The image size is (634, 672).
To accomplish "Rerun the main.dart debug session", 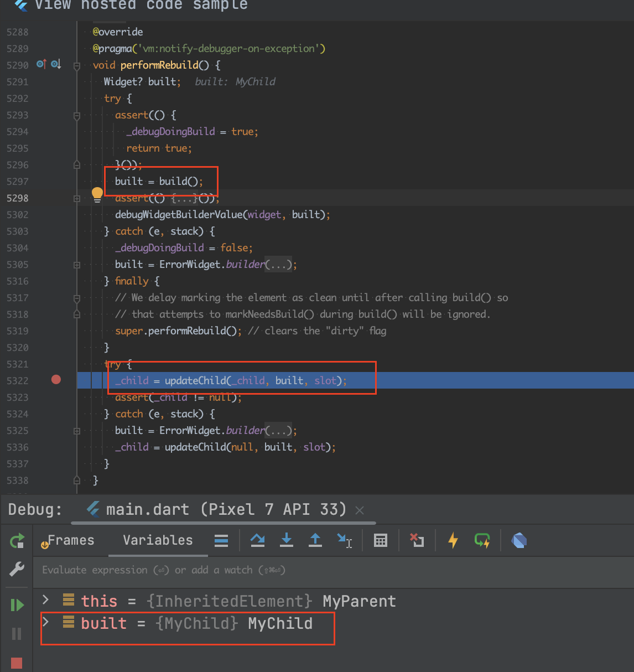I will tap(17, 541).
